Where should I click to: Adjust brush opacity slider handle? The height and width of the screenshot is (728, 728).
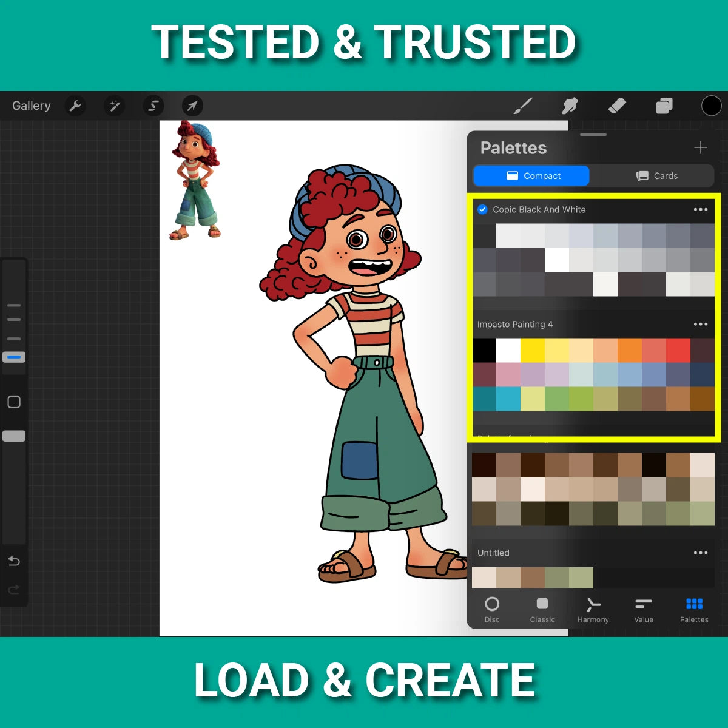pyautogui.click(x=14, y=436)
